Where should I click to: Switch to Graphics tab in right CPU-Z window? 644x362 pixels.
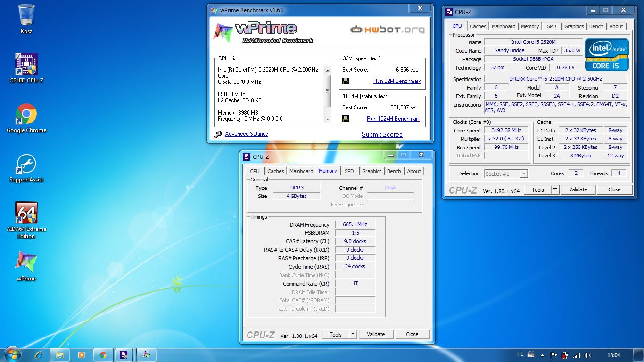pos(574,26)
